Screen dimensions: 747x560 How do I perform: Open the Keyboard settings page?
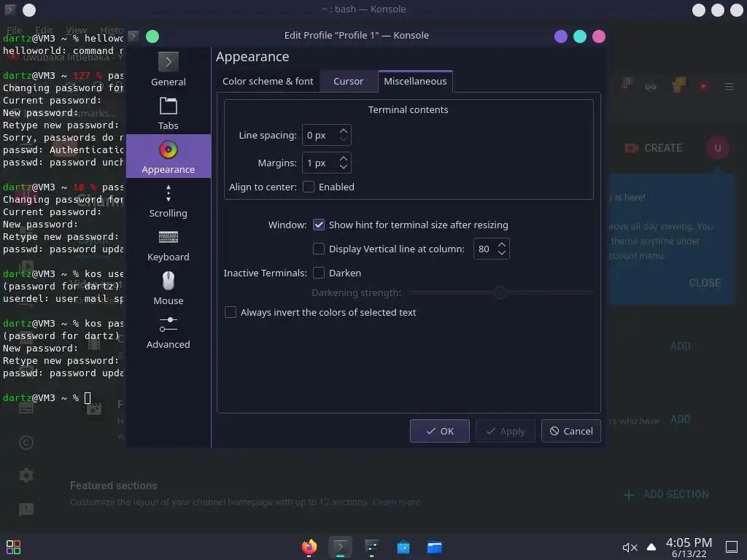click(169, 244)
